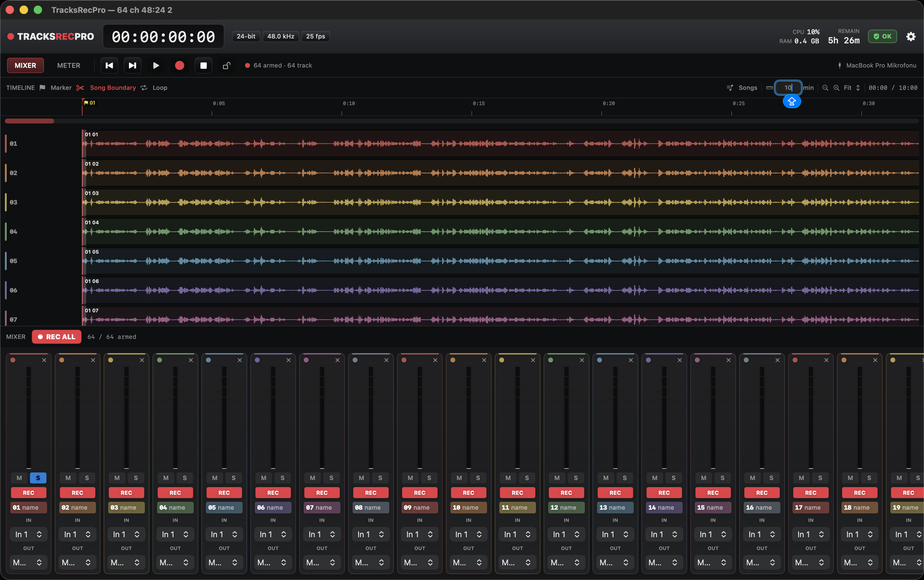Screen dimensions: 924x580
Task: Select the 48.0 kHz sample rate badge
Action: click(x=281, y=36)
